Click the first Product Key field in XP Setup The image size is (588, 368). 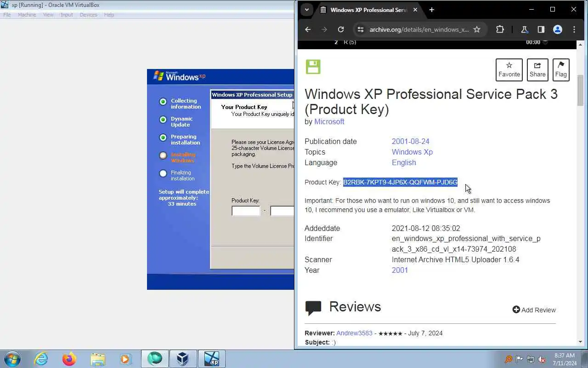246,211
